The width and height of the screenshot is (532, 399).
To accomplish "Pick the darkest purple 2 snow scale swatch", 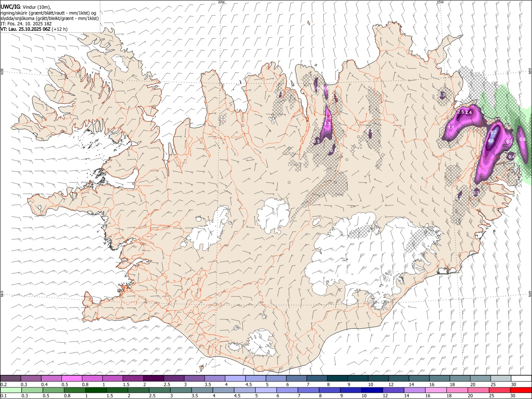I will pos(153,378).
